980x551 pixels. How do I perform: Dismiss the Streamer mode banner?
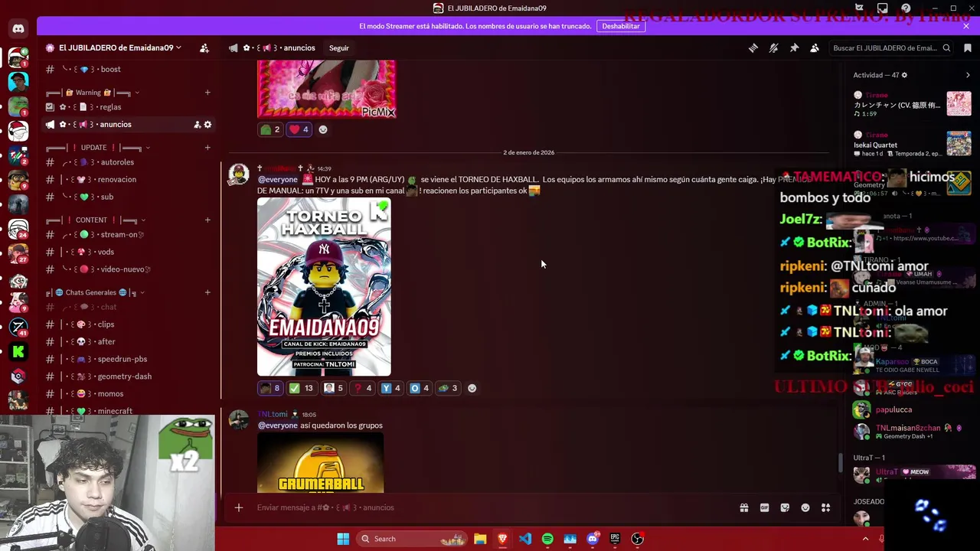966,26
